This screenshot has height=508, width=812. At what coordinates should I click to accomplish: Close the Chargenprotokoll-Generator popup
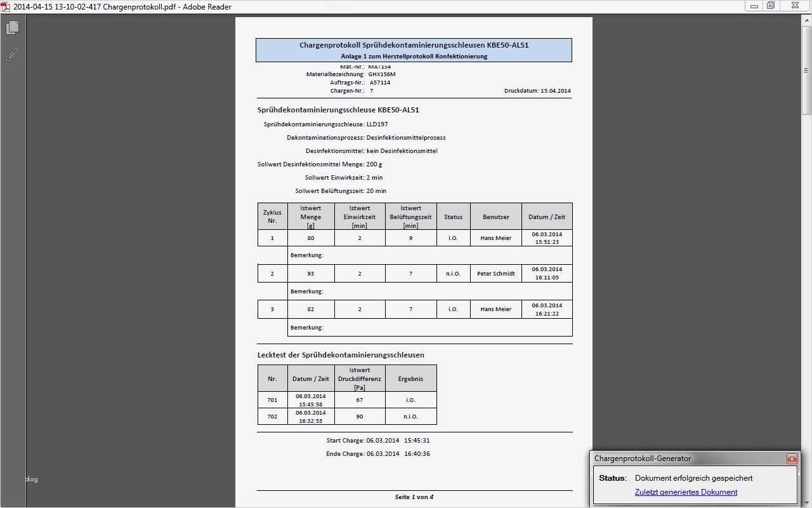791,458
